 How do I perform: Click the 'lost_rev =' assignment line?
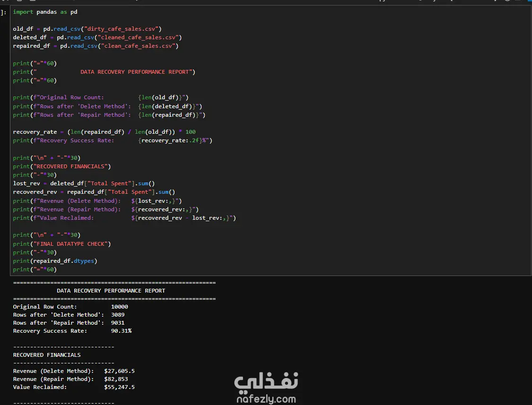point(84,183)
